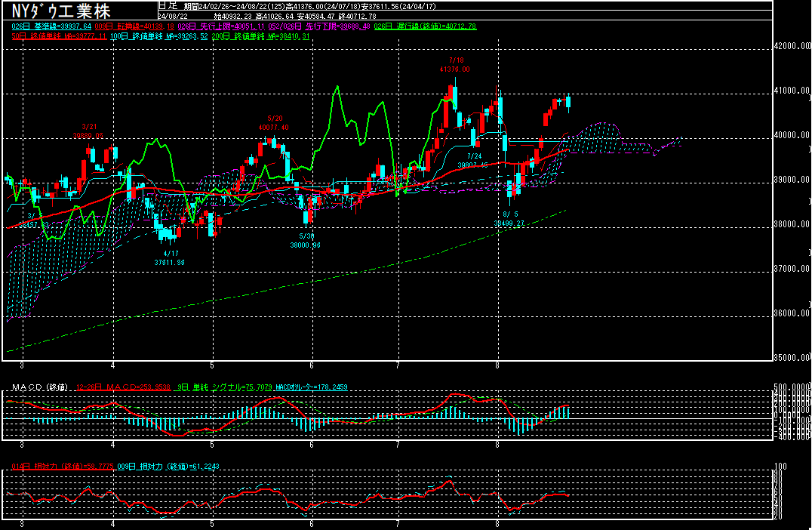Image resolution: width=812 pixels, height=530 pixels.
Task: Click the 36000.00 price axis label
Action: [792, 313]
